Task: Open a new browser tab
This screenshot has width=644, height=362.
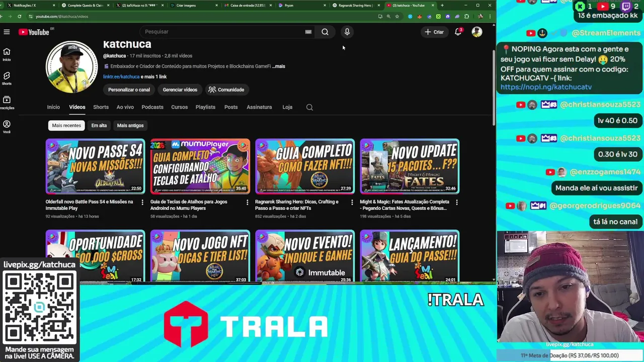Action: (x=442, y=5)
